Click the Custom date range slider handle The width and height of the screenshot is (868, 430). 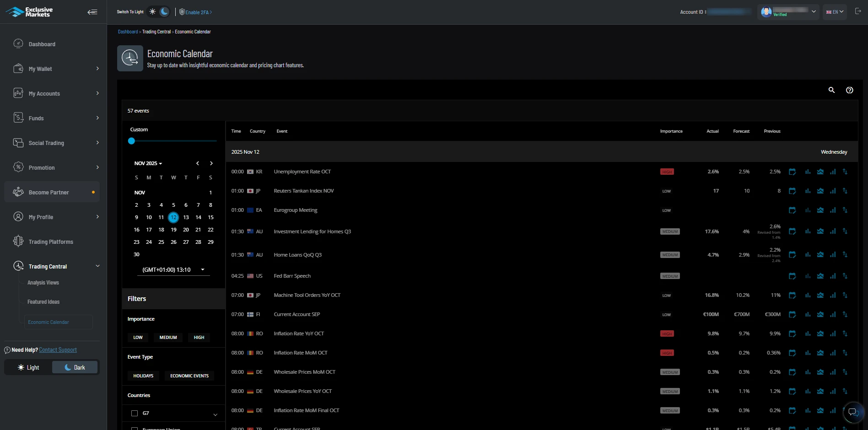pos(132,141)
